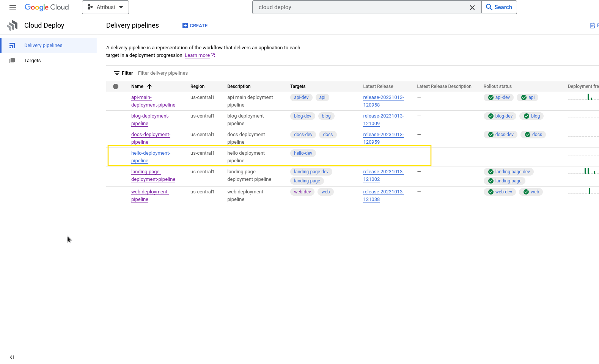Click the api-dev target chip in Targets
The image size is (599, 364).
[x=301, y=97]
